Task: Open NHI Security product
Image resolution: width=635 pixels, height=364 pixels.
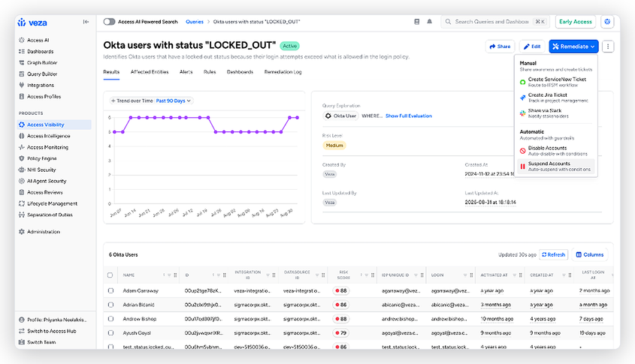Action: [41, 170]
